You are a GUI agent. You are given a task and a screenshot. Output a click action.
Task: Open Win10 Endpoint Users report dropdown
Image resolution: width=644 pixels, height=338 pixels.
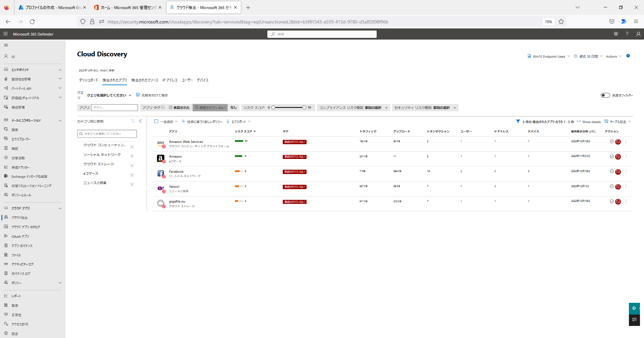click(x=548, y=56)
